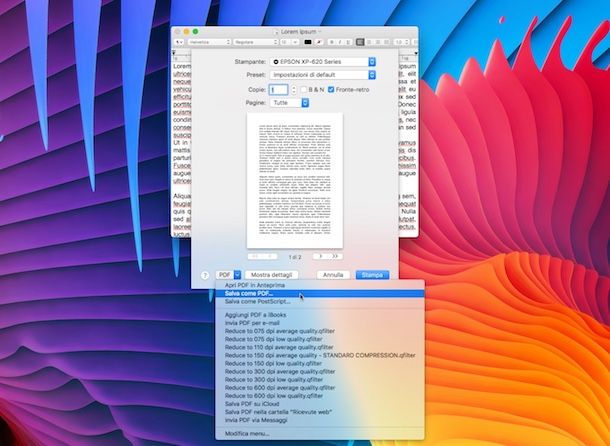Toggle italic formatting in TextEdit toolbar
610x446 pixels.
point(340,42)
